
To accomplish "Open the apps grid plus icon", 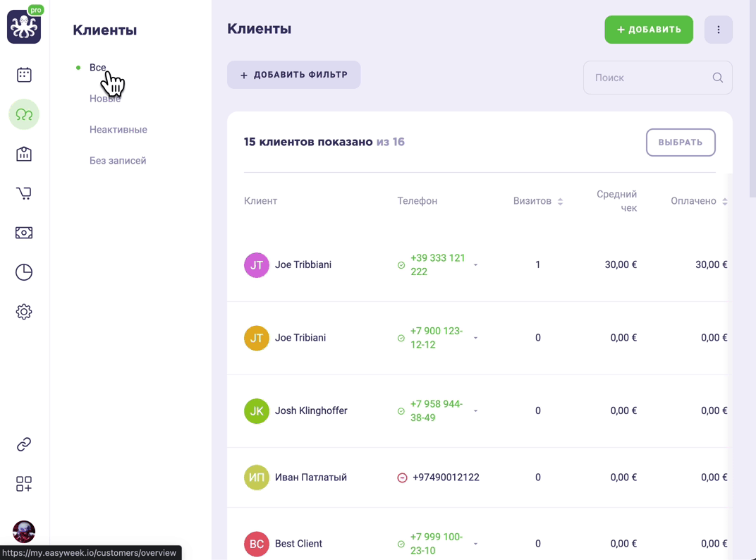I will [24, 484].
